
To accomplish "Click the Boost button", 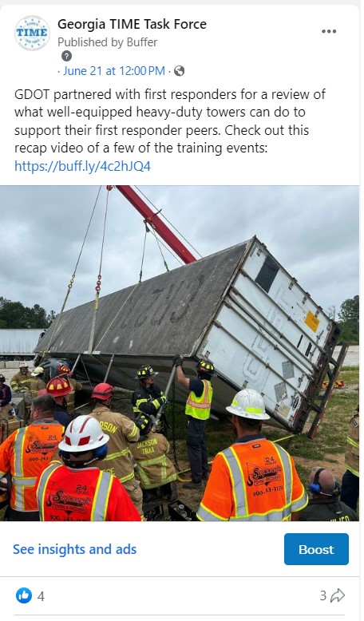I will [x=316, y=549].
